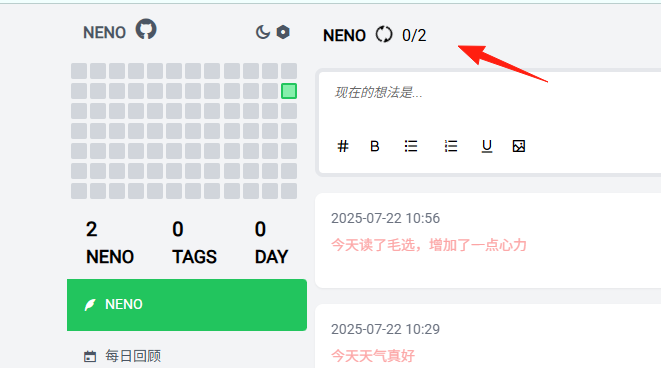Open note 今天读了毛选，增加了一点心力

(429, 245)
